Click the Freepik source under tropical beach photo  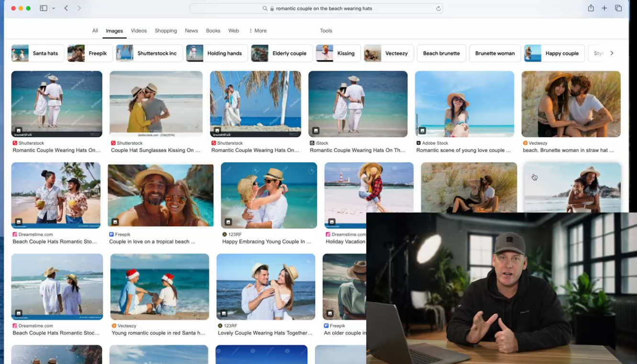click(123, 234)
